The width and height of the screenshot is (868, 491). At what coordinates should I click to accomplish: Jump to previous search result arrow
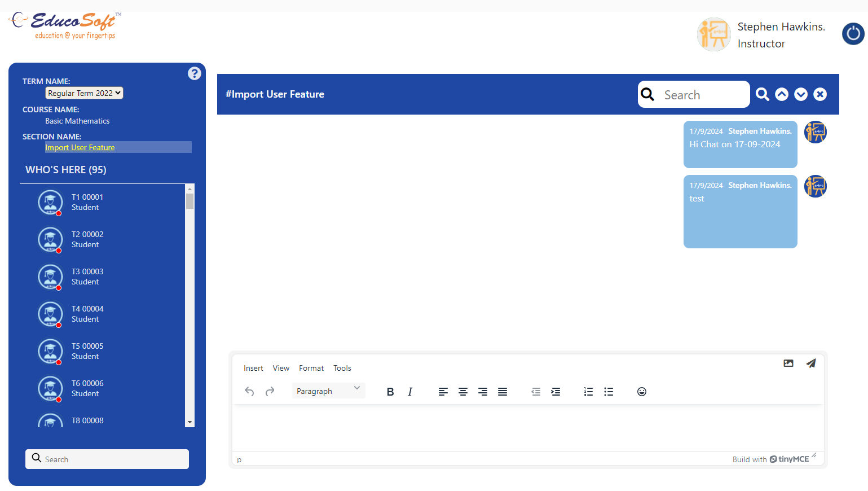click(782, 94)
